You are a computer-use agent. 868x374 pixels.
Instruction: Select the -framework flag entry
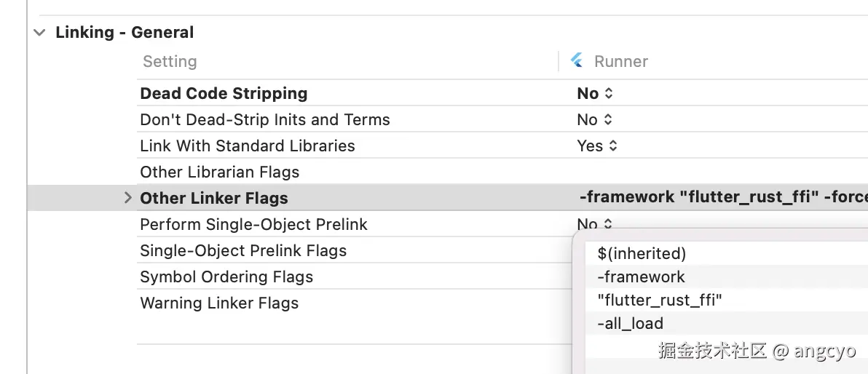[x=641, y=277]
